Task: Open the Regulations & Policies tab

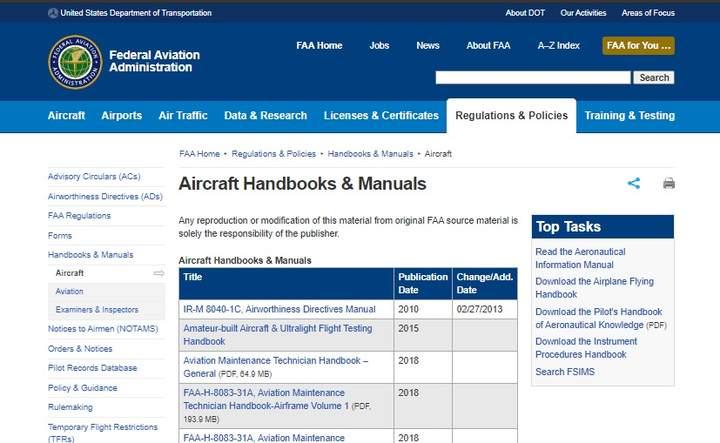Action: click(511, 116)
